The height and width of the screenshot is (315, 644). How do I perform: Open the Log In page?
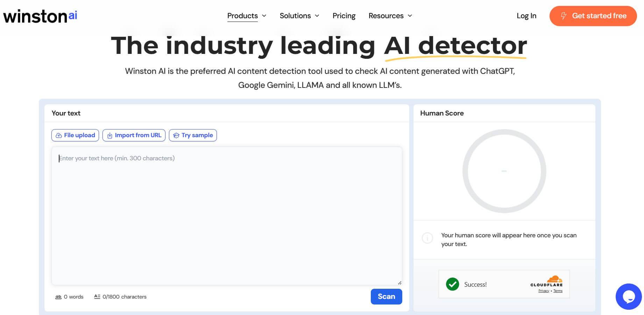click(526, 16)
